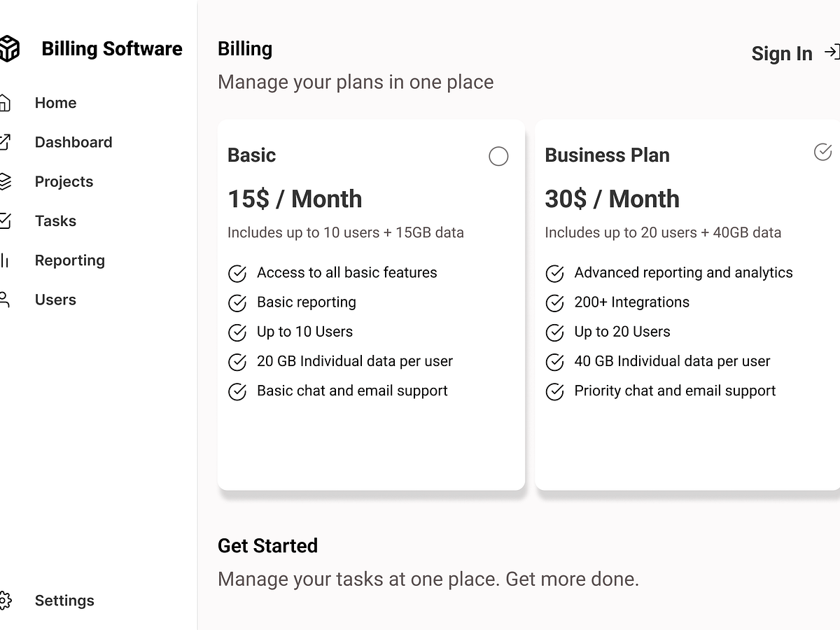The image size is (840, 630).
Task: Open the Projects menu item
Action: (64, 182)
